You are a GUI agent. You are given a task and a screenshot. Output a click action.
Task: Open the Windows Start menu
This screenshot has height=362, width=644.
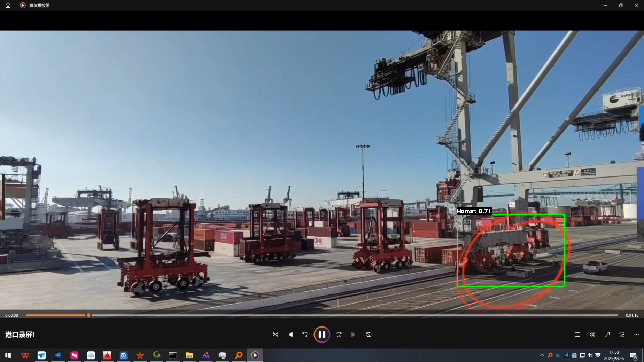(8, 355)
